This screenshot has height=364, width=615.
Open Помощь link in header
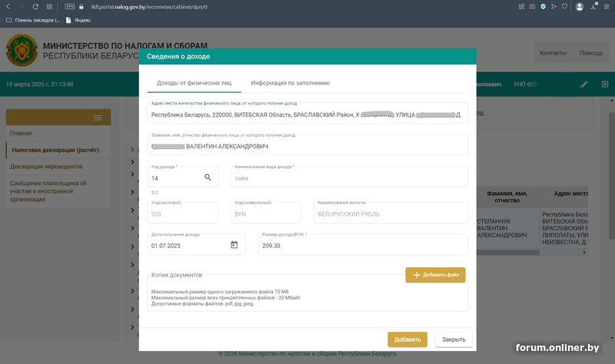coord(591,53)
